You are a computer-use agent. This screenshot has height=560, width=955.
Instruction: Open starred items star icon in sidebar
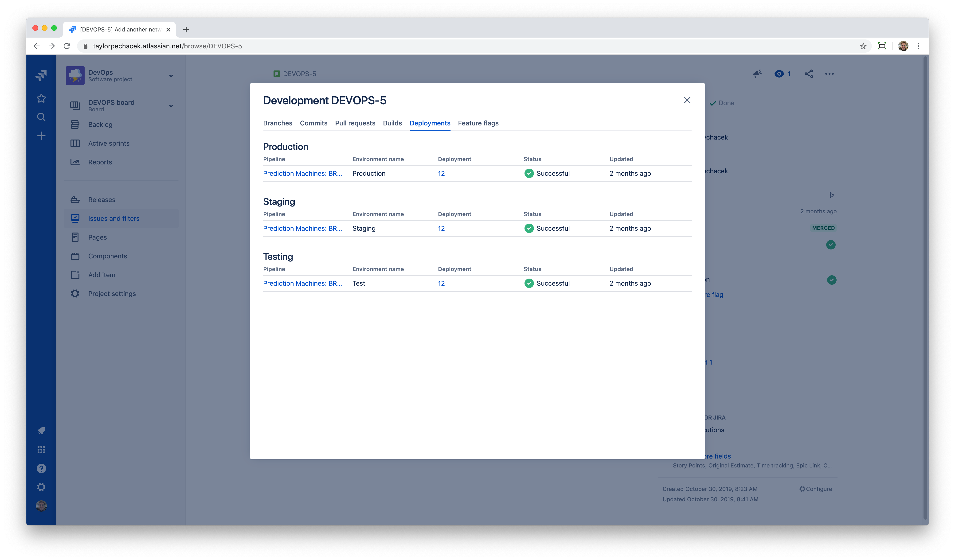click(41, 98)
